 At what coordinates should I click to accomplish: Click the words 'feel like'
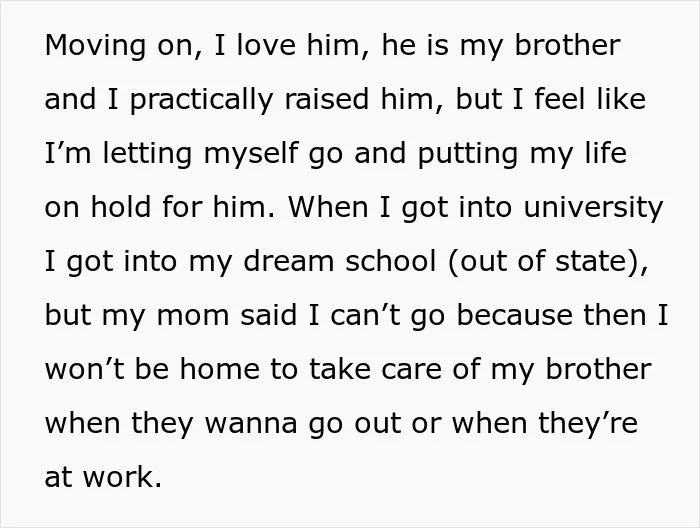pos(590,98)
